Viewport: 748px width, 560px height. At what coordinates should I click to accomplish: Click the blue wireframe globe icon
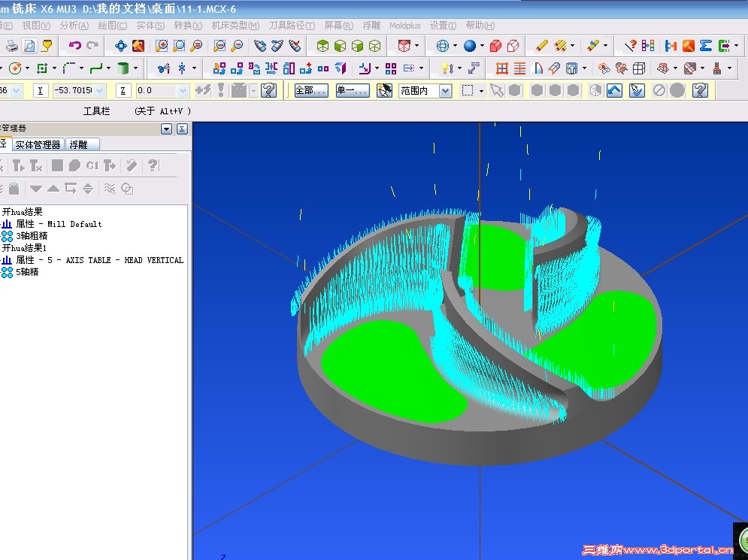point(443,46)
